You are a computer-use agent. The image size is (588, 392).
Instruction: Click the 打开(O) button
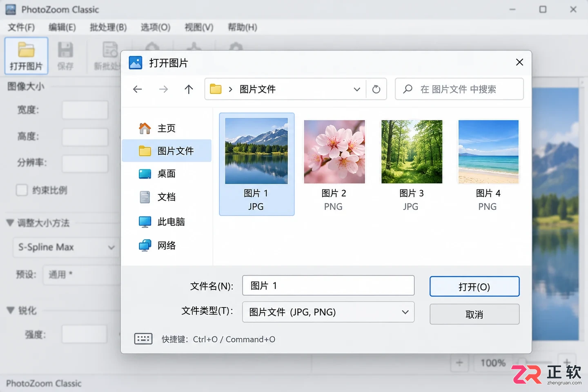pos(474,287)
